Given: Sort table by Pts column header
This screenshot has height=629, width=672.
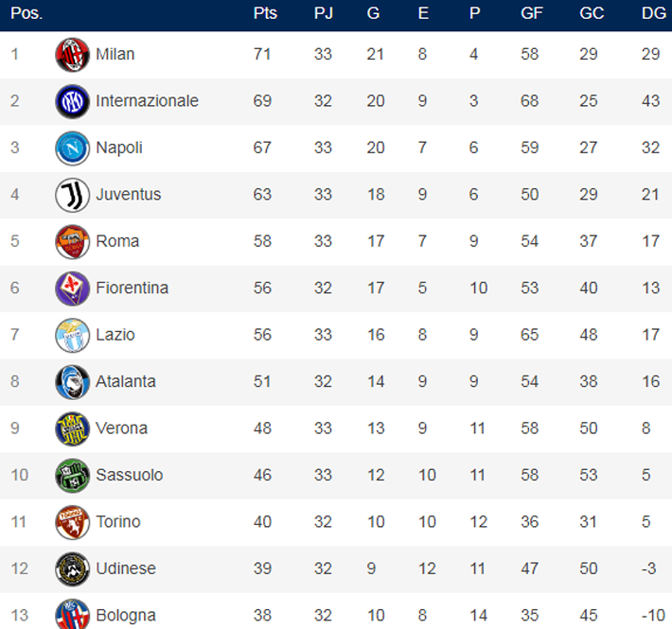Looking at the screenshot, I should tap(265, 14).
